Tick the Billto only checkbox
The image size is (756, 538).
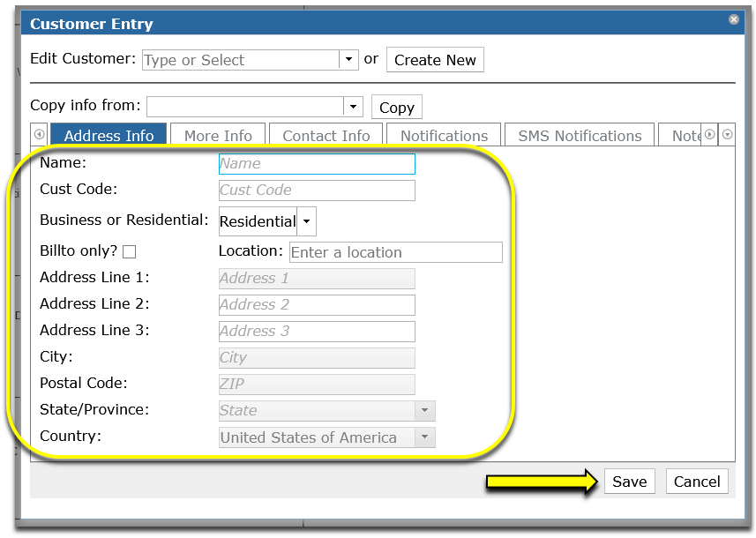129,251
